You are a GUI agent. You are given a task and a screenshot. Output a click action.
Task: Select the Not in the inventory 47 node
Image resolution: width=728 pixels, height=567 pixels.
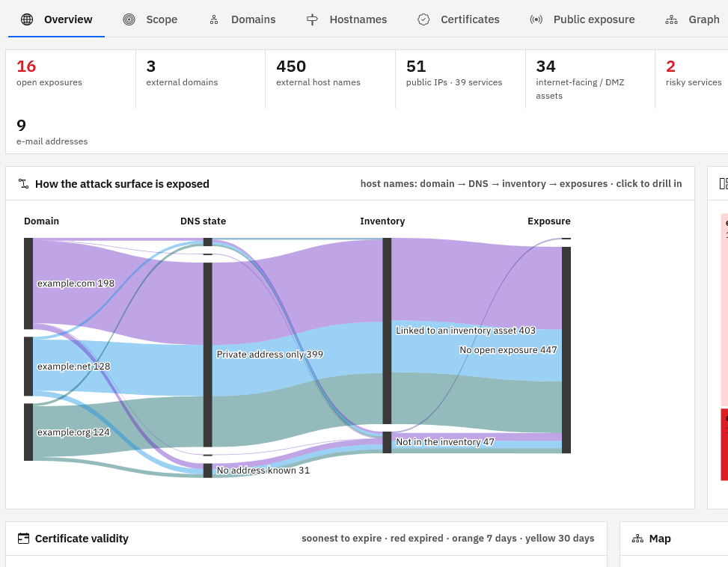pos(387,442)
